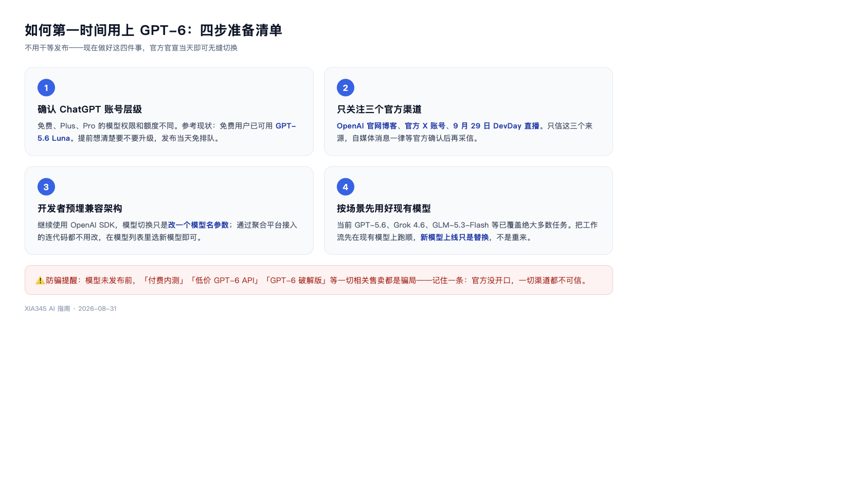The width and height of the screenshot is (849, 504).
Task: Click highlighted text 改一个模型名参数
Action: point(198,225)
